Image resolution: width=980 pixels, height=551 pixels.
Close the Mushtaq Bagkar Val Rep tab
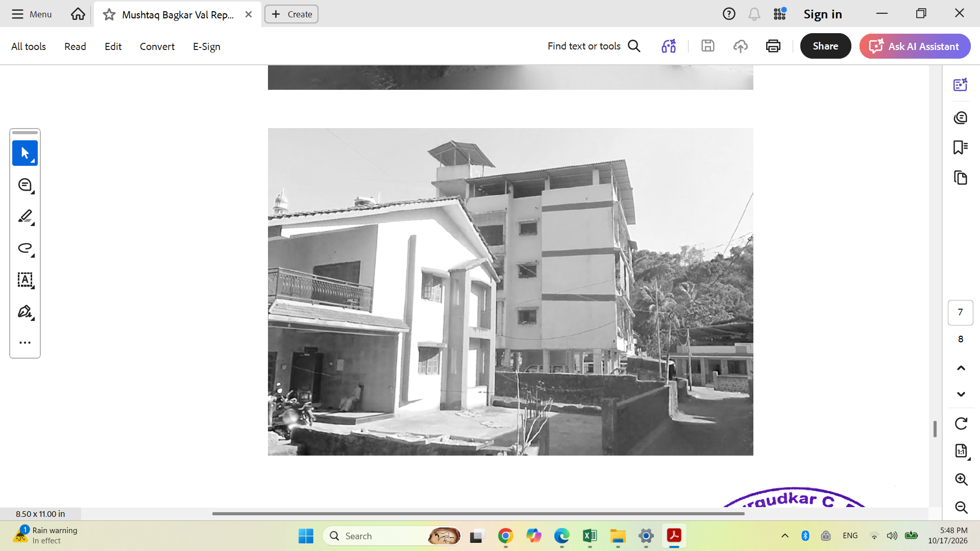(249, 14)
